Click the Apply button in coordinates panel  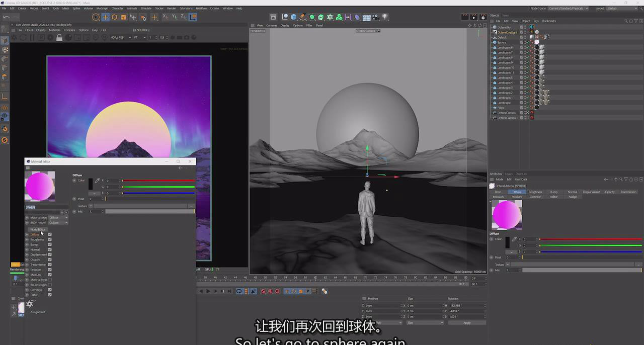(467, 323)
